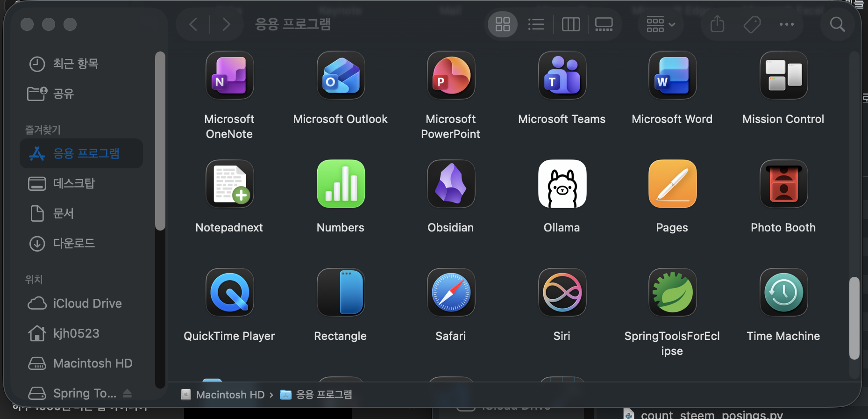868x419 pixels.
Task: Open 데스크탑 in the sidebar
Action: pyautogui.click(x=81, y=183)
